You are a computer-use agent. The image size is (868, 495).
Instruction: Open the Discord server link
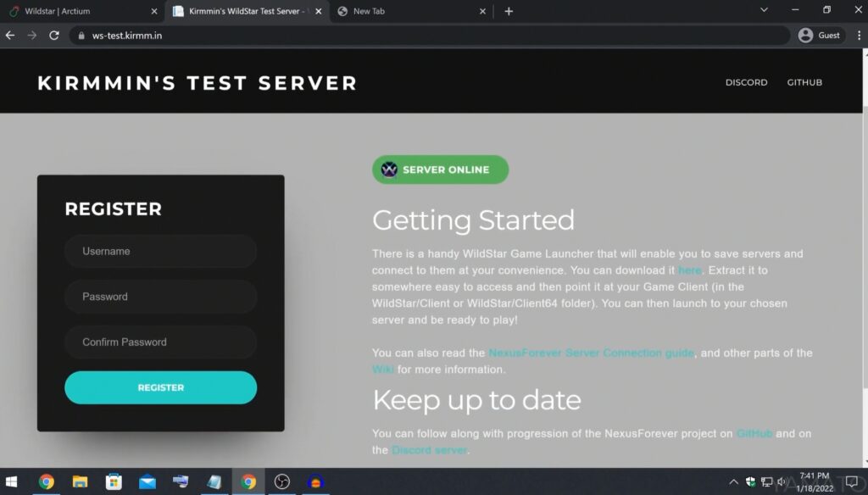429,450
